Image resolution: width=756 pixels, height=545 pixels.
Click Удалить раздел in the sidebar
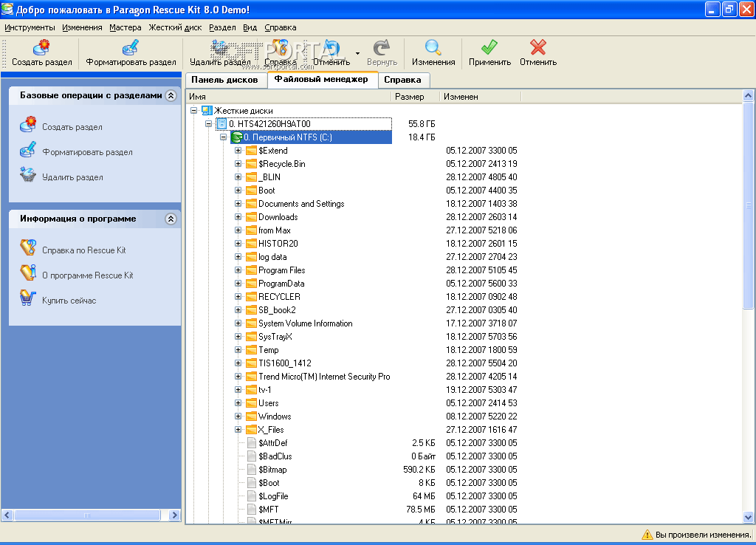(x=72, y=177)
